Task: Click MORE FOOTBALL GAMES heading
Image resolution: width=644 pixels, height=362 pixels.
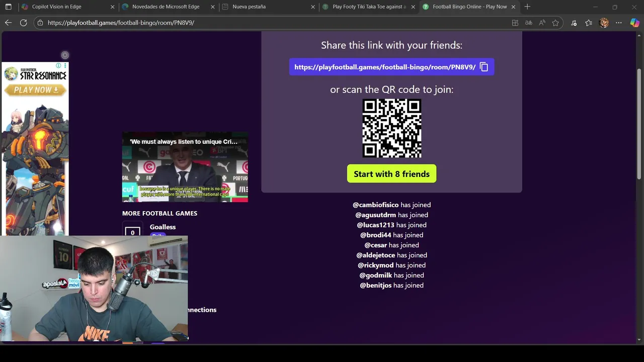Action: click(159, 213)
